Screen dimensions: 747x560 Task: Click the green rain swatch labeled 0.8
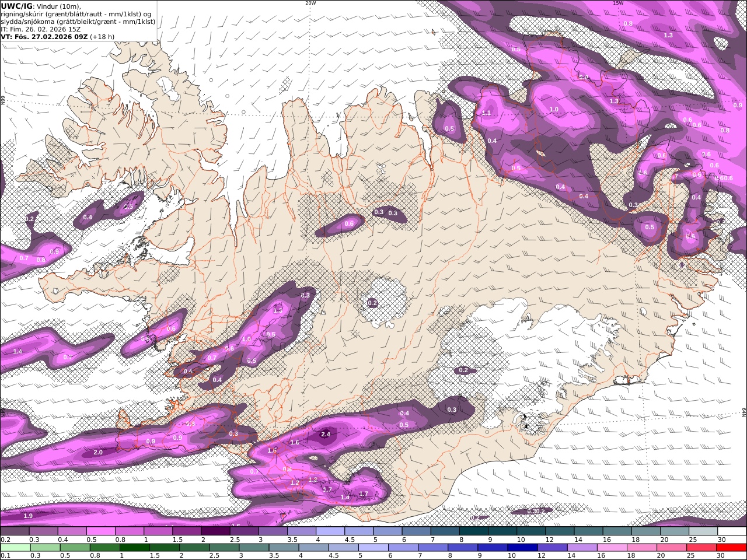[x=104, y=548]
